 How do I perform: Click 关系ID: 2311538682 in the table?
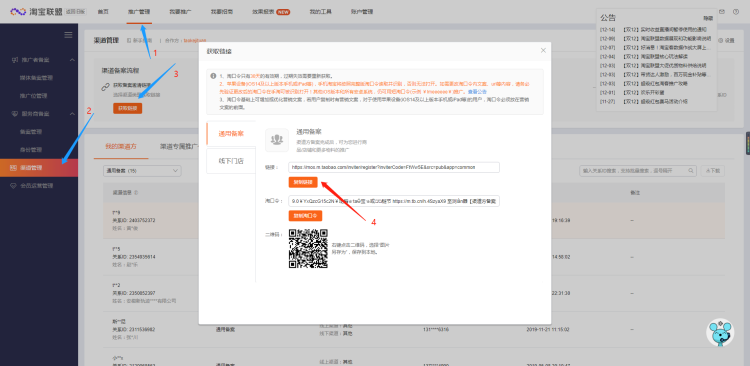point(133,329)
